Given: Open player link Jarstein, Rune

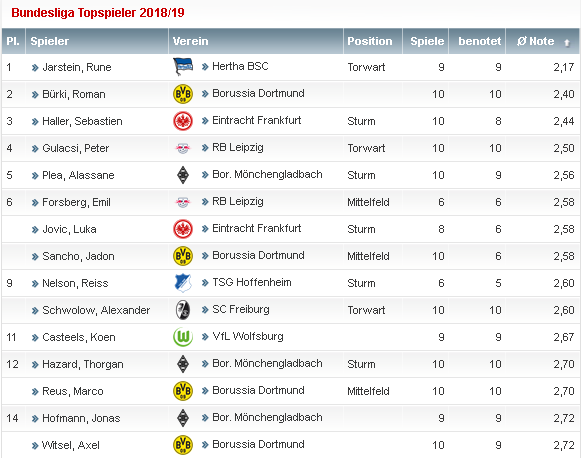Looking at the screenshot, I should (x=77, y=67).
